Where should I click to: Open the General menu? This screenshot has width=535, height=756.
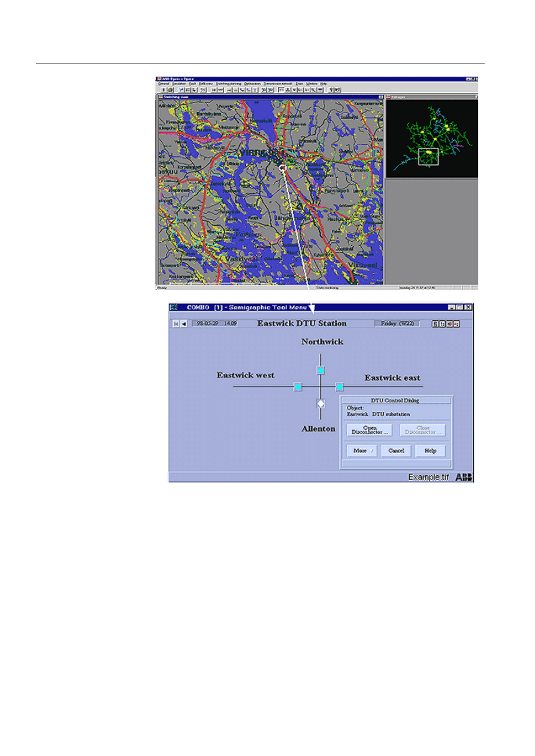[164, 83]
